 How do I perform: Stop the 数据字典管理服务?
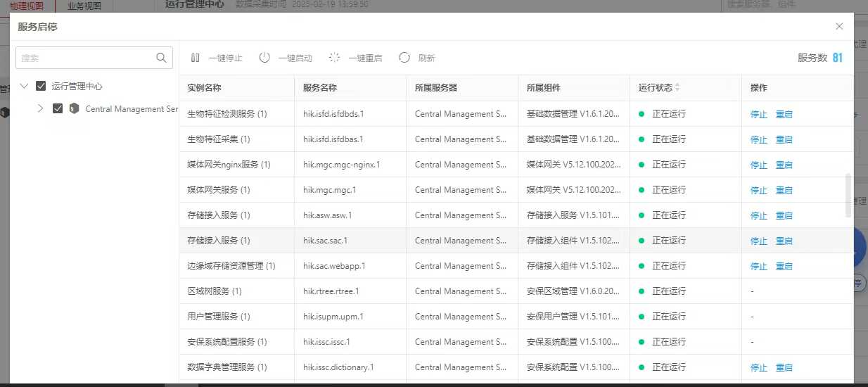759,367
